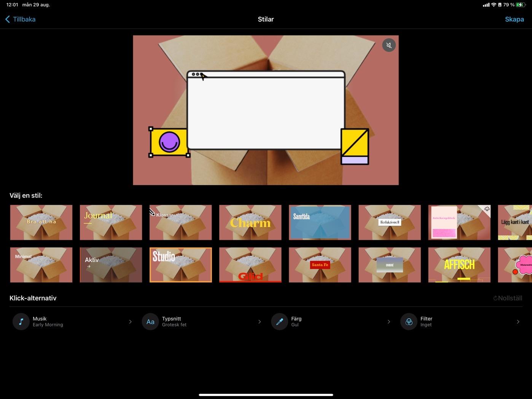The image size is (532, 399).
Task: Expand Typsnitt options via its chevron
Action: 260,322
